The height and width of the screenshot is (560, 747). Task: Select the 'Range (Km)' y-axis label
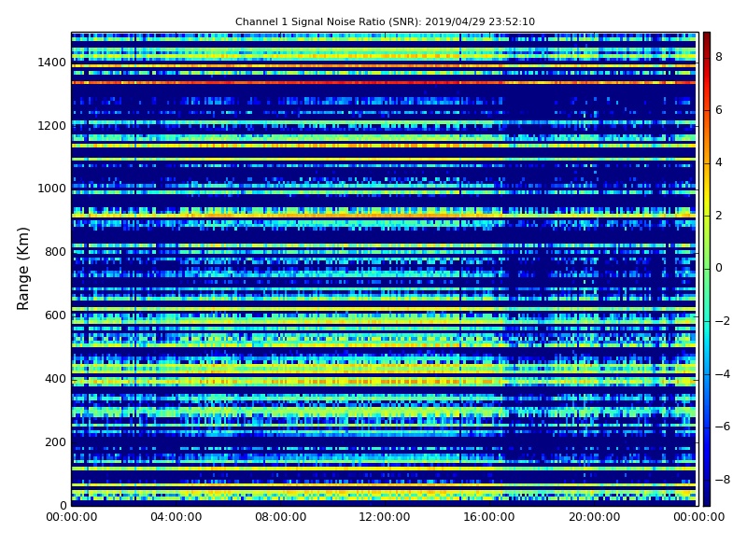click(22, 269)
